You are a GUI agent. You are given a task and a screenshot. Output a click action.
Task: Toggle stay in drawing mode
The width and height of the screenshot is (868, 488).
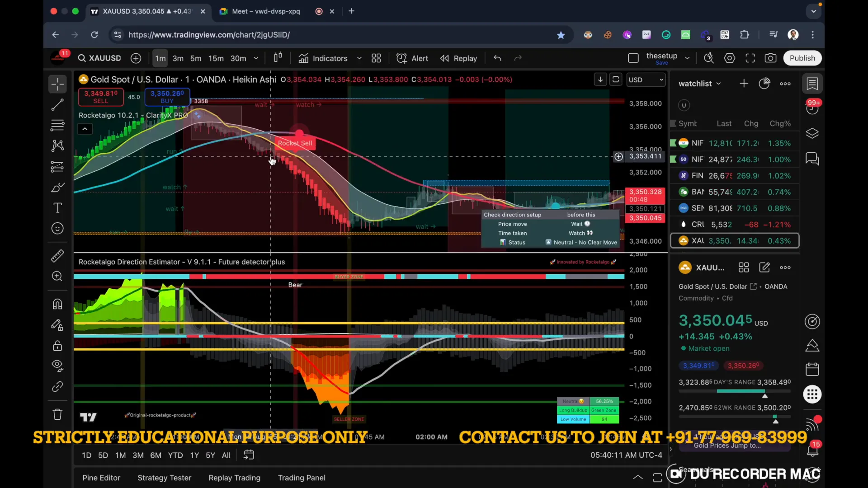[57, 325]
